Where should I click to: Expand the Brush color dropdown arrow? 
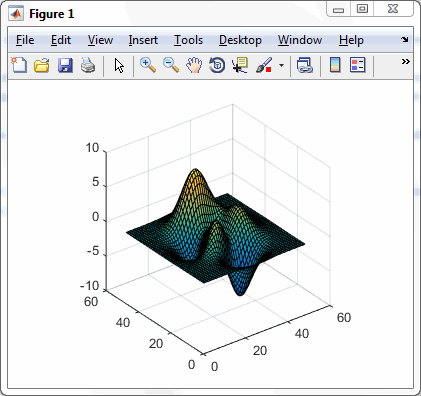click(282, 65)
